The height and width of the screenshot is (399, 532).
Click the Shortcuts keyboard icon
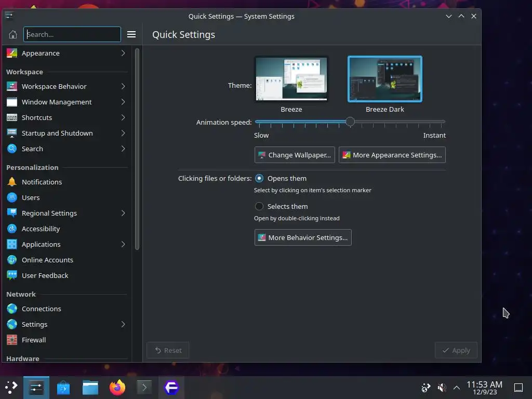pyautogui.click(x=12, y=118)
